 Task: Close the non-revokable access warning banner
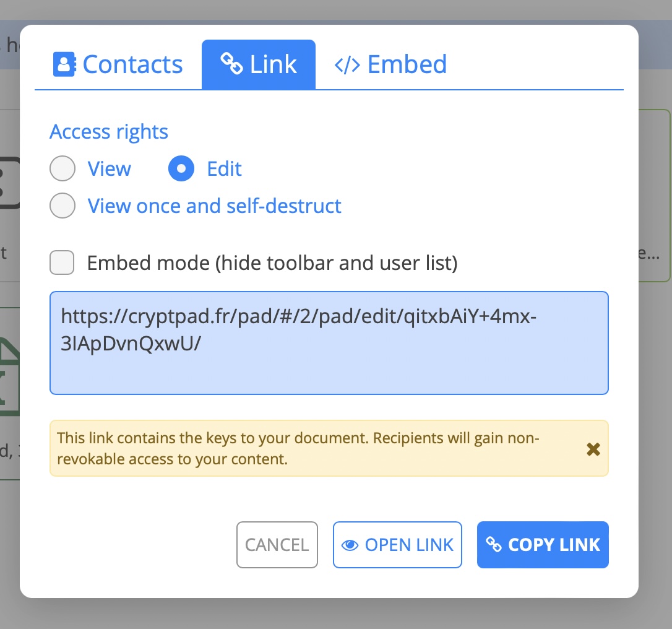click(x=593, y=449)
